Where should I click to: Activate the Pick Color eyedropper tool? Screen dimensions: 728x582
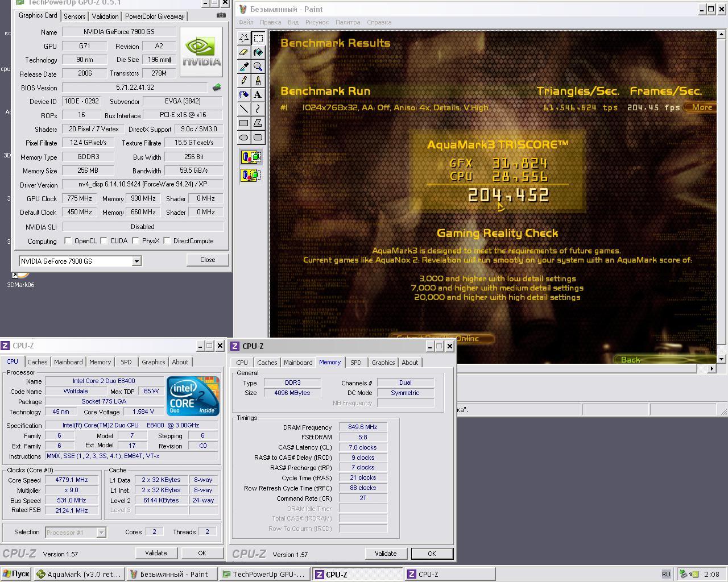pyautogui.click(x=244, y=66)
